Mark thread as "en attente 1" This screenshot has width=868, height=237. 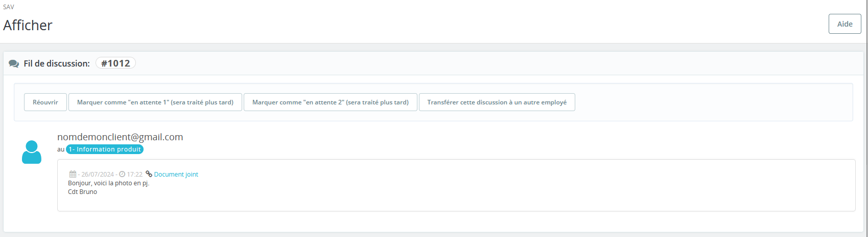[155, 102]
